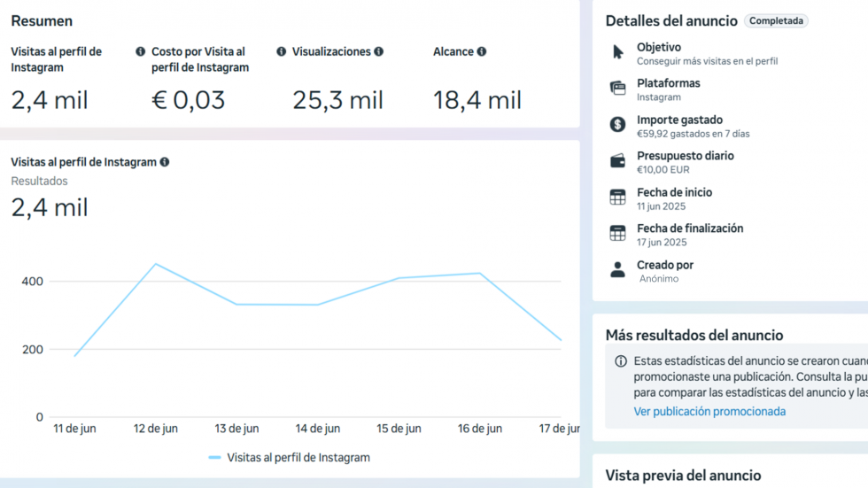
Task: Click the '11 jun 2025' start date
Action: (661, 206)
